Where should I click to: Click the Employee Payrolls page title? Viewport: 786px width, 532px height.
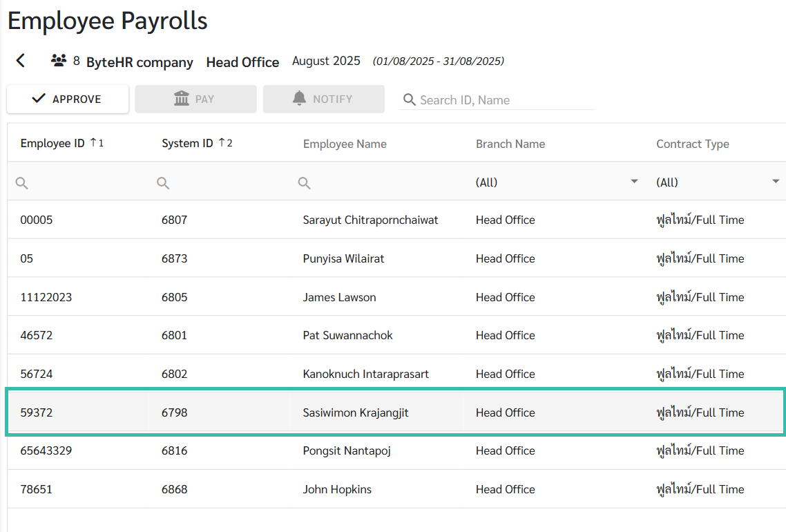click(107, 21)
